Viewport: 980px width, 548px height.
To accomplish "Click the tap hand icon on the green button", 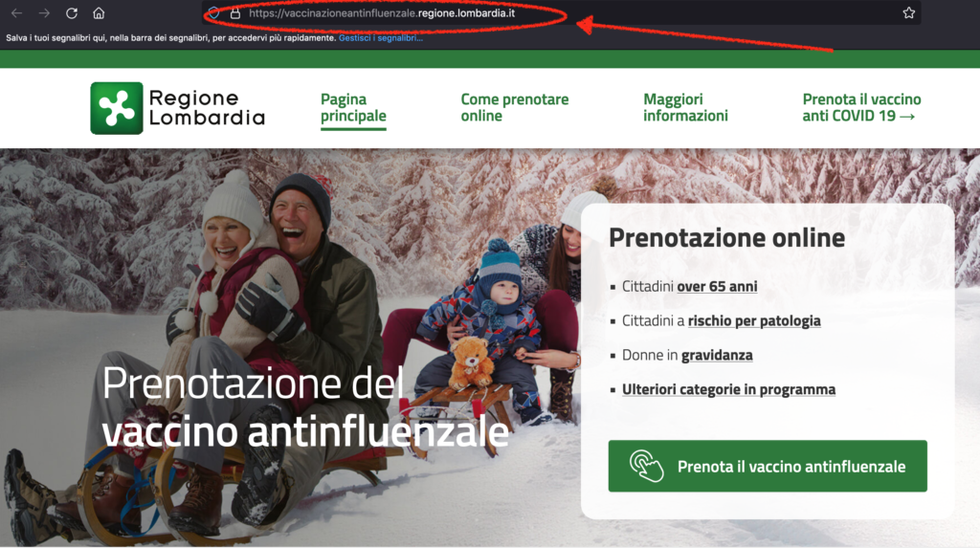I will pos(646,466).
